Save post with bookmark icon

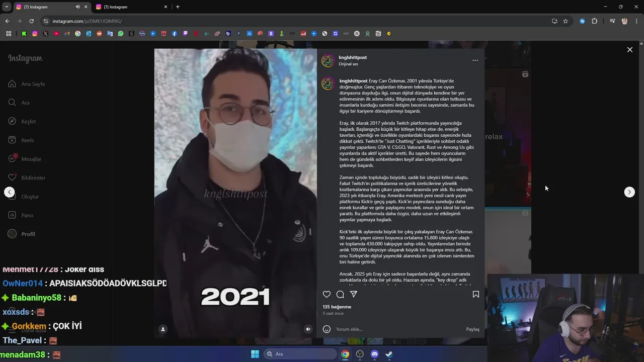475,295
